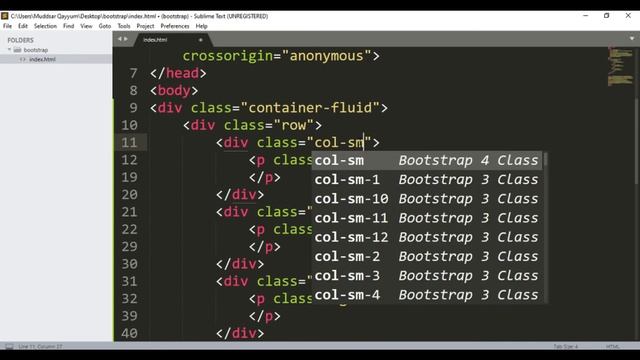Click line number 21 in gutter
The image size is (640, 360).
pyautogui.click(x=129, y=212)
